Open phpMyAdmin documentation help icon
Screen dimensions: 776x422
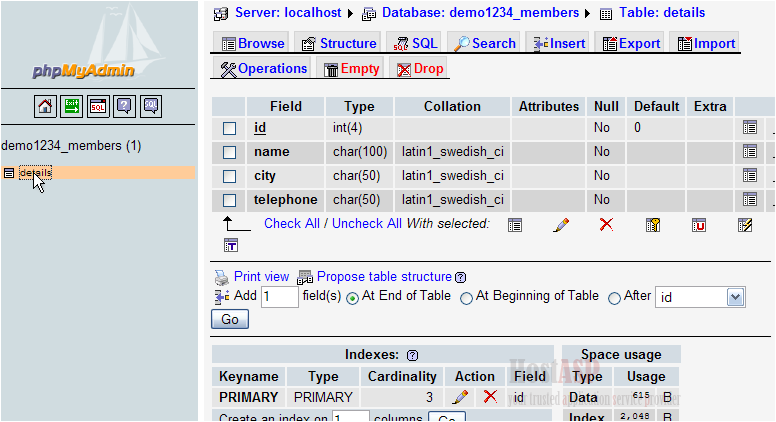point(124,106)
